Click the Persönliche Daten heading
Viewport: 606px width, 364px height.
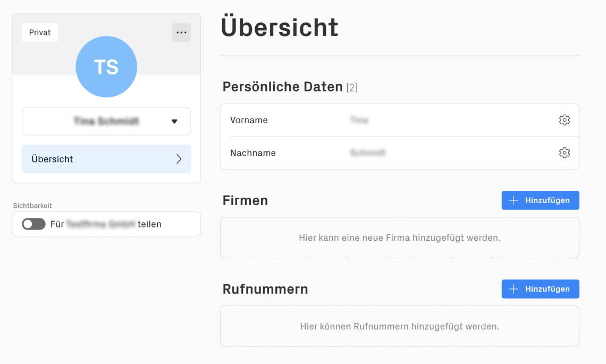pos(282,87)
